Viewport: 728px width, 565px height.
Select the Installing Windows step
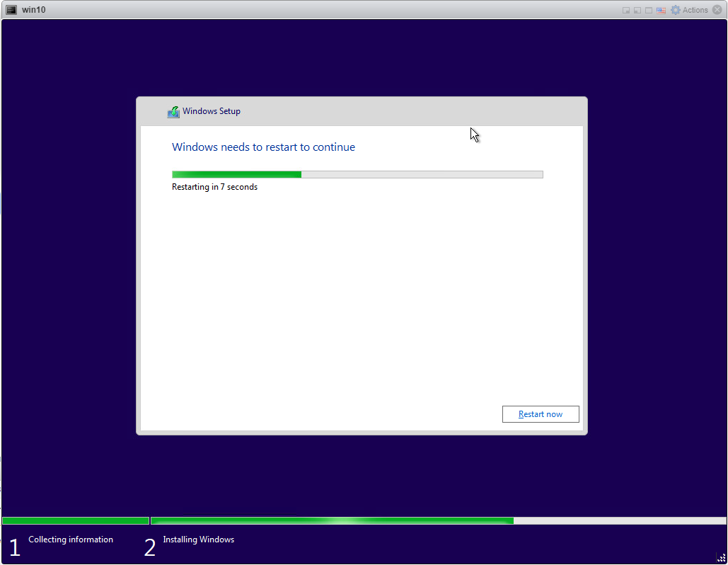[198, 539]
